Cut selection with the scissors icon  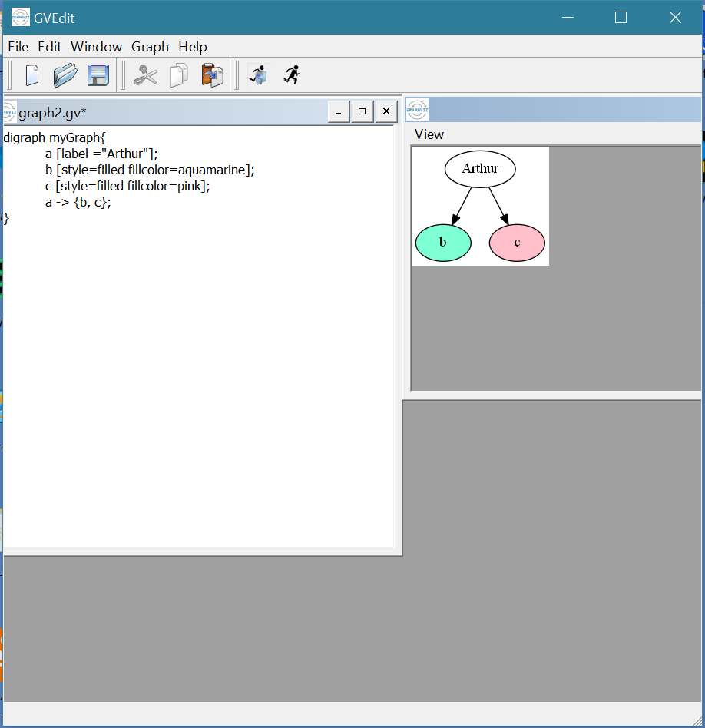click(145, 75)
